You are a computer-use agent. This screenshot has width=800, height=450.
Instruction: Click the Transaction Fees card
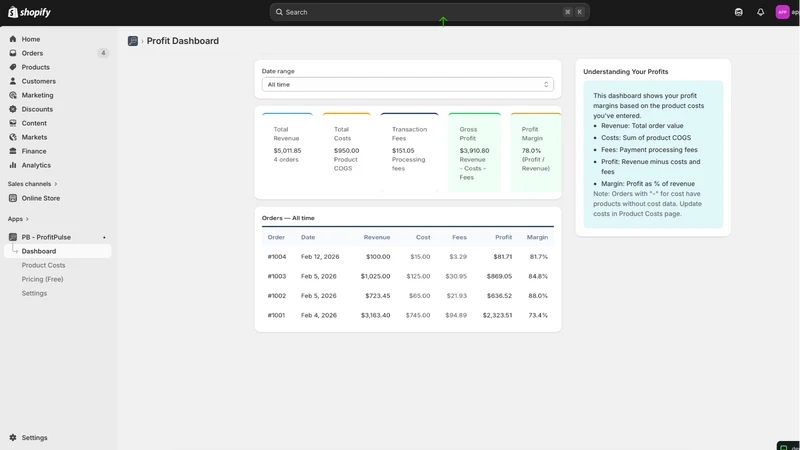pos(409,152)
